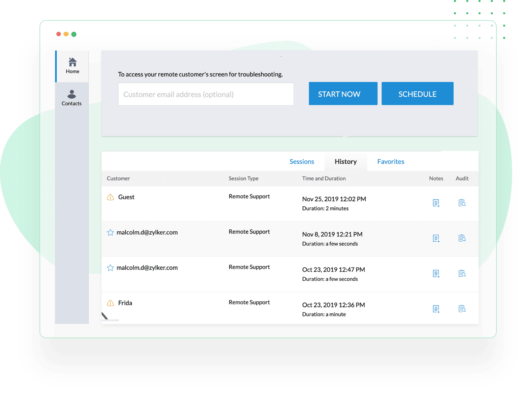Click the warning icon beside Guest

click(110, 197)
